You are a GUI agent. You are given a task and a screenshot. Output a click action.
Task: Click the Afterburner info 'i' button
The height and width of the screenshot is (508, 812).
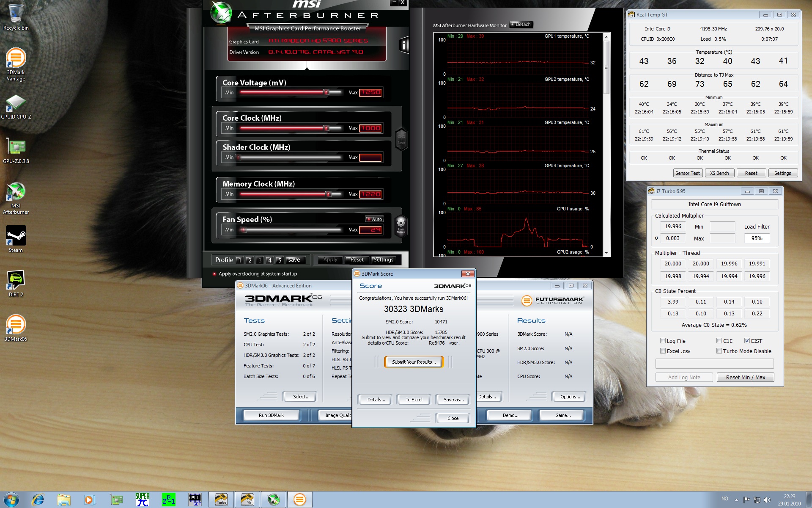click(x=404, y=45)
